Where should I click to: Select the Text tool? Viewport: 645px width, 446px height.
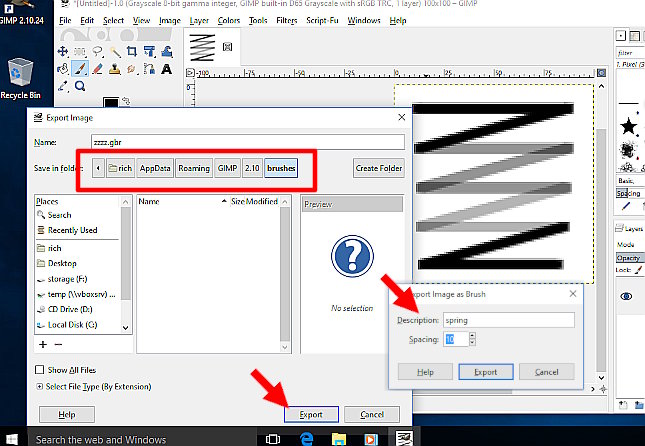[x=167, y=69]
